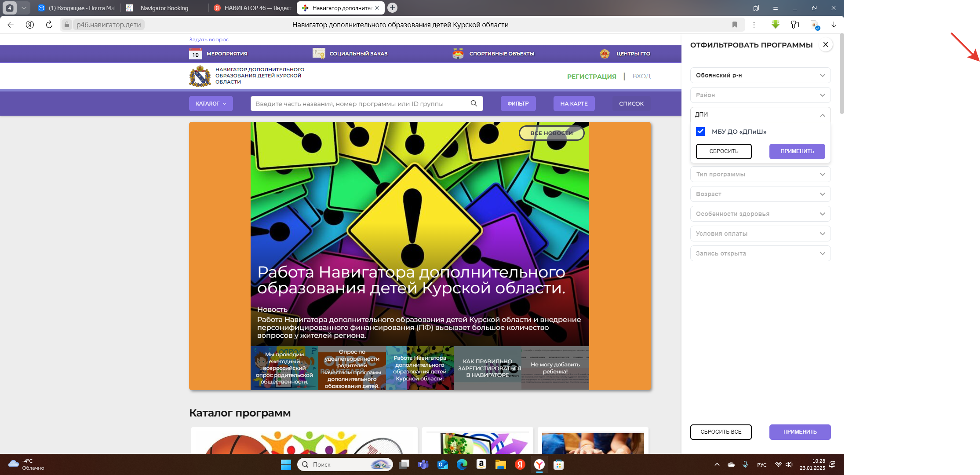Expand the Условия оплаты dropdown
Image resolution: width=980 pixels, height=475 pixels.
tap(761, 234)
